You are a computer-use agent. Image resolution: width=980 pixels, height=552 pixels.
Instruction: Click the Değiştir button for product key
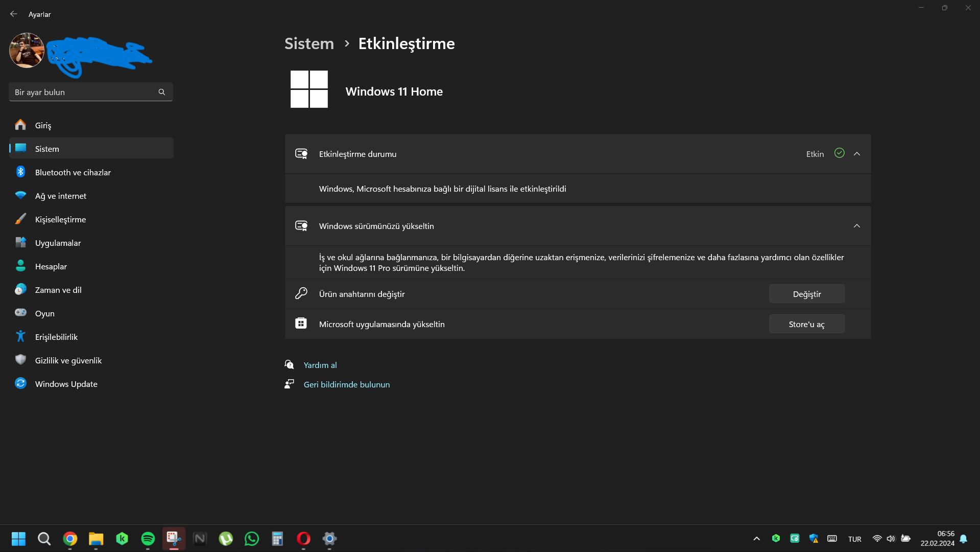[x=807, y=294]
